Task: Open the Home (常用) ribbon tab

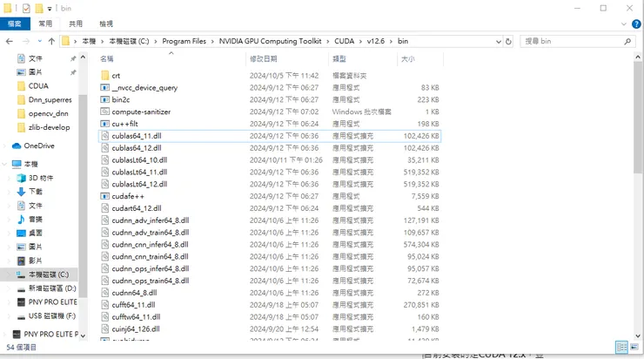Action: click(x=45, y=24)
